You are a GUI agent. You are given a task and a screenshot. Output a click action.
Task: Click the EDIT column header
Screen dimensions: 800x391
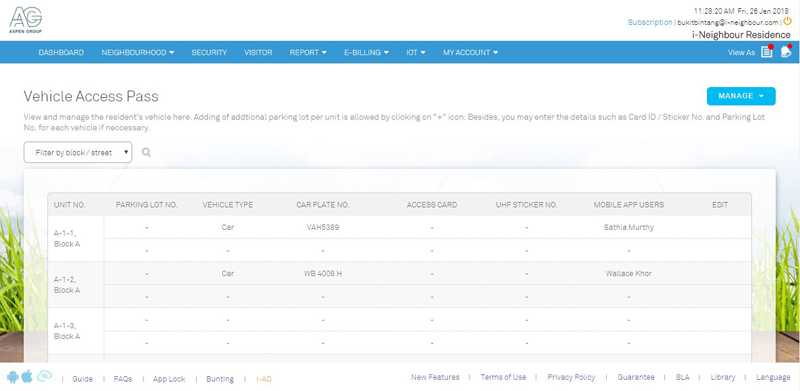720,205
